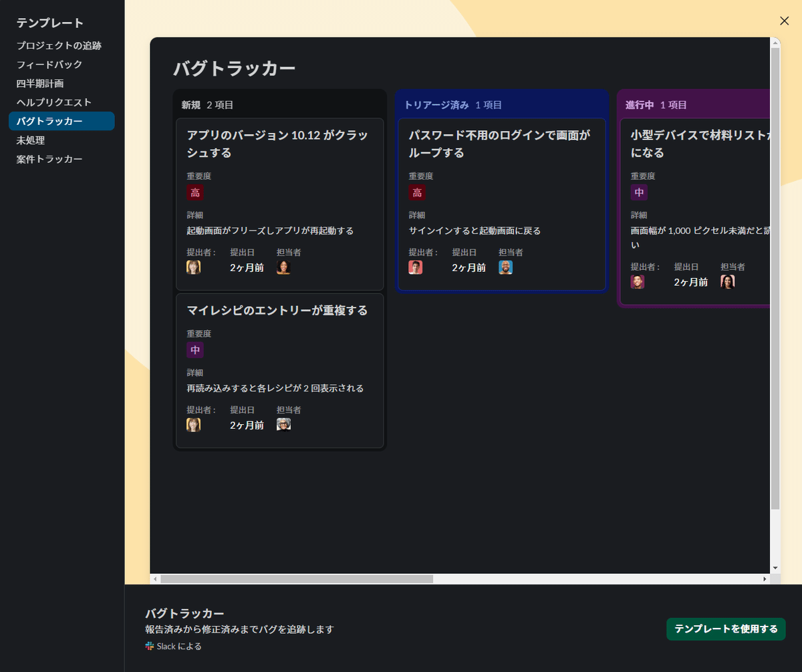Click assignee avatar on マイレシピ card
The height and width of the screenshot is (672, 802).
pyautogui.click(x=283, y=425)
